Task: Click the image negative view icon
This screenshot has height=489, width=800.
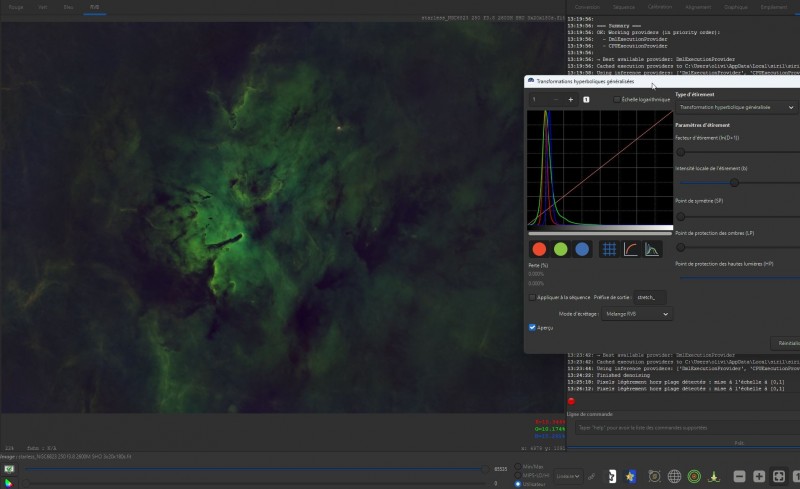Action: (612, 476)
